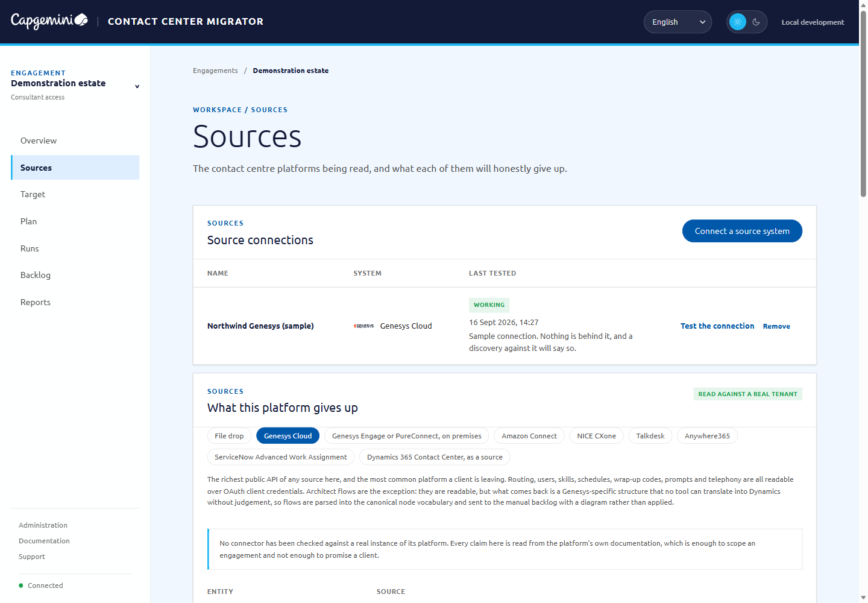The image size is (868, 603).
Task: Remove the Northwind Genesys connection
Action: [776, 326]
